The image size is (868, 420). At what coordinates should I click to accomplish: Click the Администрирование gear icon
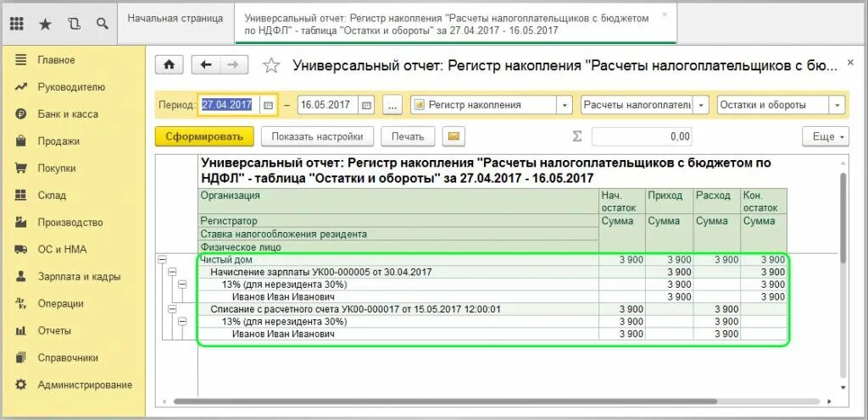pos(21,384)
